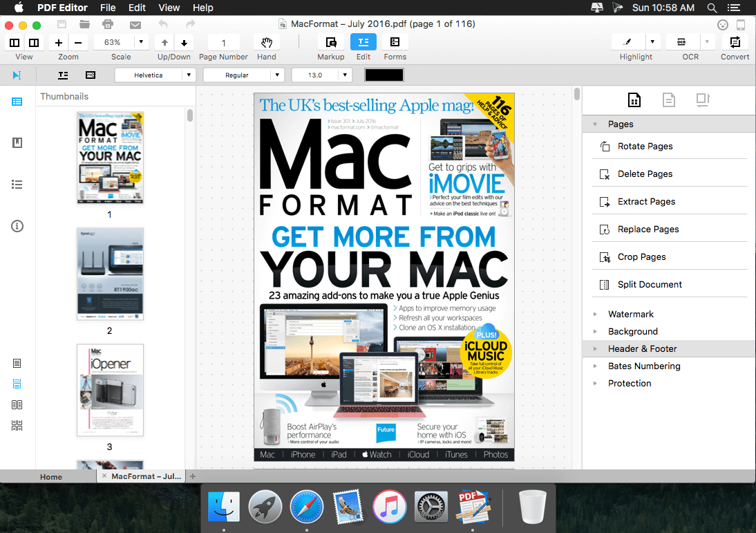
Task: Open the Scale percentage dropdown
Action: tap(141, 42)
